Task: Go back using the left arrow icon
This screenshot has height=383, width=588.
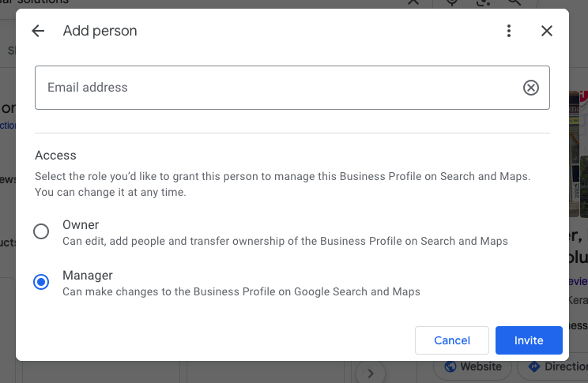Action: pyautogui.click(x=38, y=31)
